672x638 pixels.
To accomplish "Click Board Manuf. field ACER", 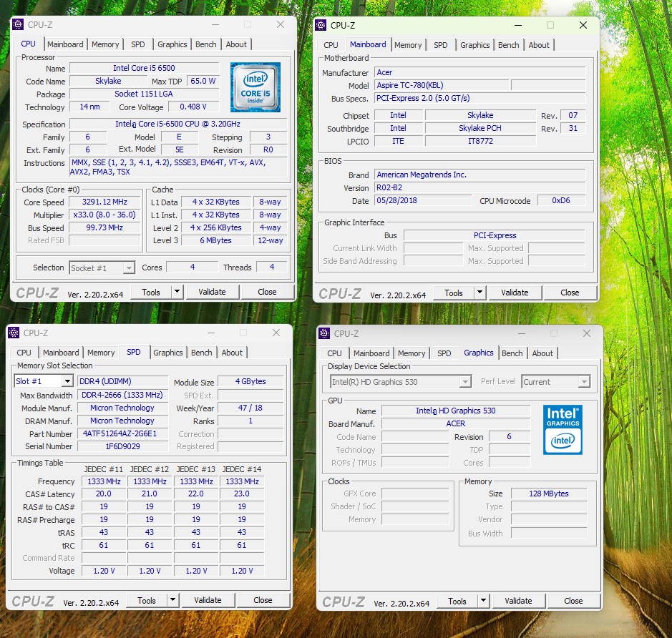I will click(456, 423).
